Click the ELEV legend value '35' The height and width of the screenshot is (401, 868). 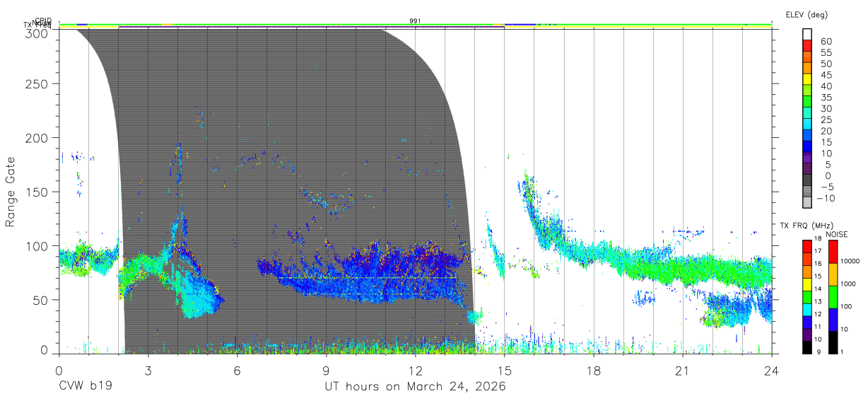point(826,98)
